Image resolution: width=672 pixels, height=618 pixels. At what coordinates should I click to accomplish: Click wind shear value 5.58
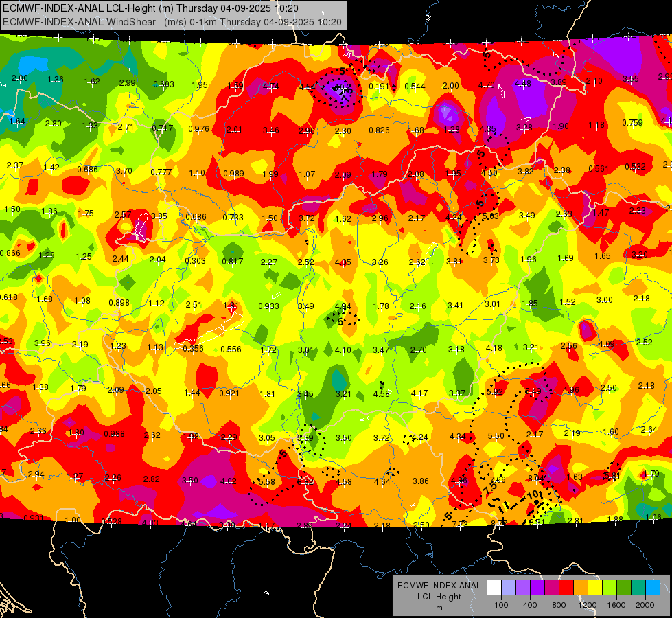coord(266,481)
